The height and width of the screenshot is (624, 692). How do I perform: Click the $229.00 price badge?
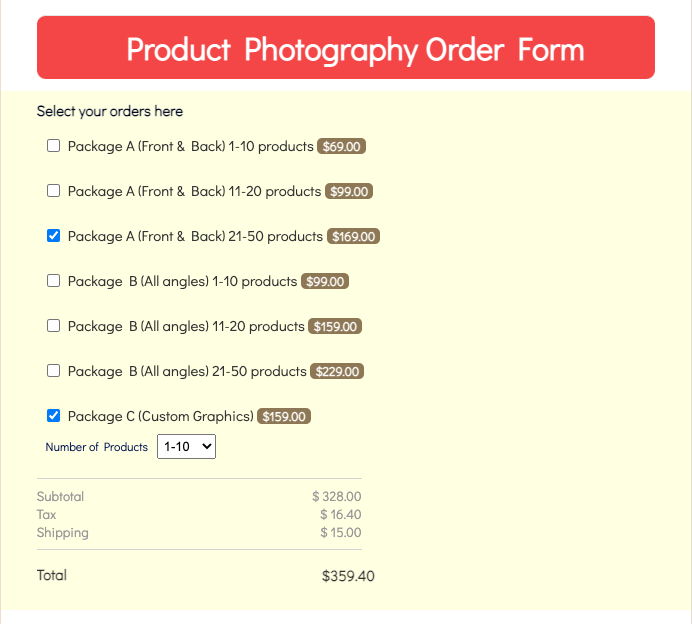337,372
